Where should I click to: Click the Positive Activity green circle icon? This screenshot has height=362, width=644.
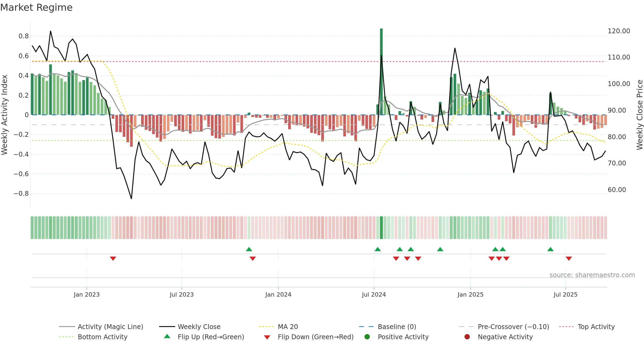tap(367, 337)
